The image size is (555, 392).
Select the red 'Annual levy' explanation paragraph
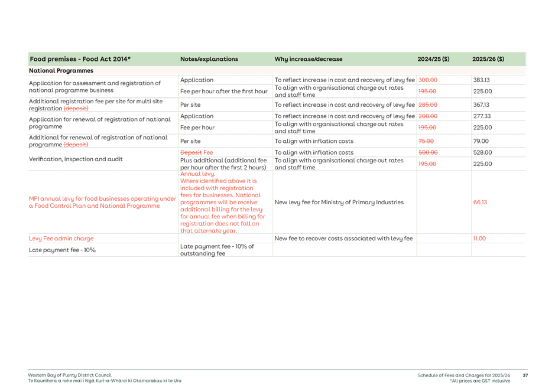tap(223, 202)
